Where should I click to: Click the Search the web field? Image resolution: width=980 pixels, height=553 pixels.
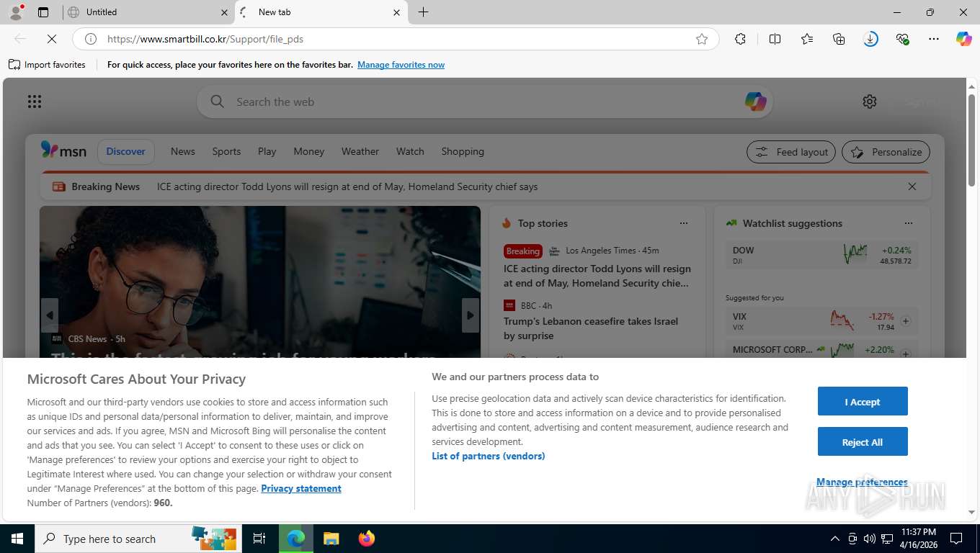click(484, 102)
